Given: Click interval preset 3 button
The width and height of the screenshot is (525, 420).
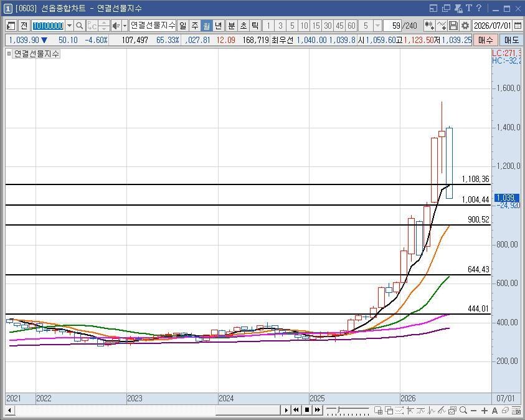Looking at the screenshot, I should pos(280,26).
